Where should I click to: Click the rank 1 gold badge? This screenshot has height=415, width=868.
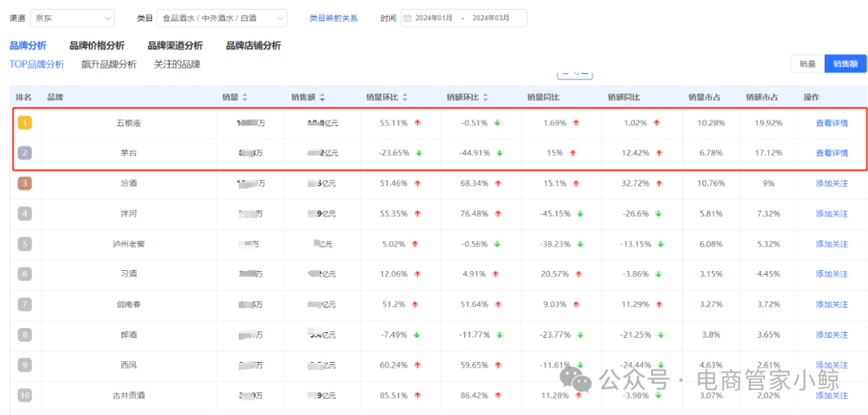click(24, 123)
